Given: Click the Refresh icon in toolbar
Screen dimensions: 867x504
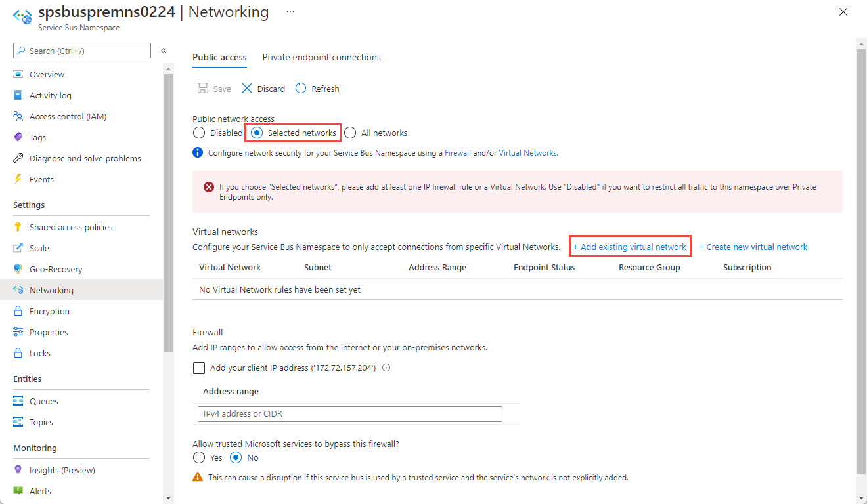Looking at the screenshot, I should pyautogui.click(x=301, y=89).
